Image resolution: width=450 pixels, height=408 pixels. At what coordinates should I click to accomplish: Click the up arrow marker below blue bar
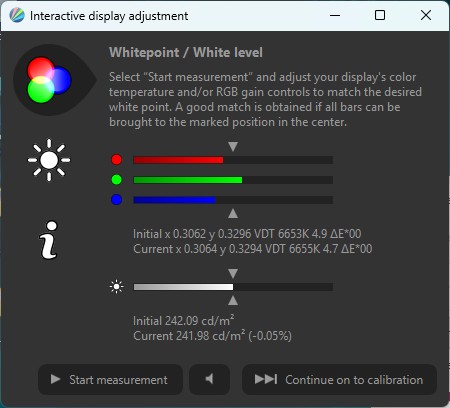pyautogui.click(x=233, y=213)
